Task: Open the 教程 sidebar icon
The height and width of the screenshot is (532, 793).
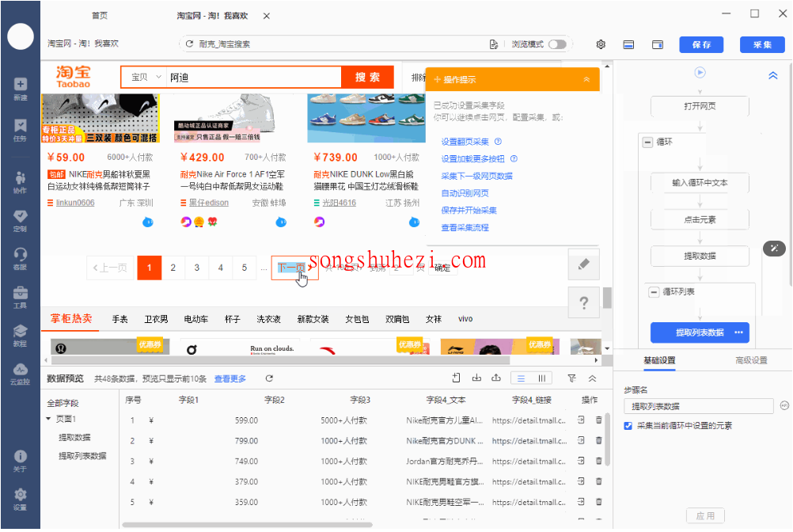Action: [x=21, y=336]
